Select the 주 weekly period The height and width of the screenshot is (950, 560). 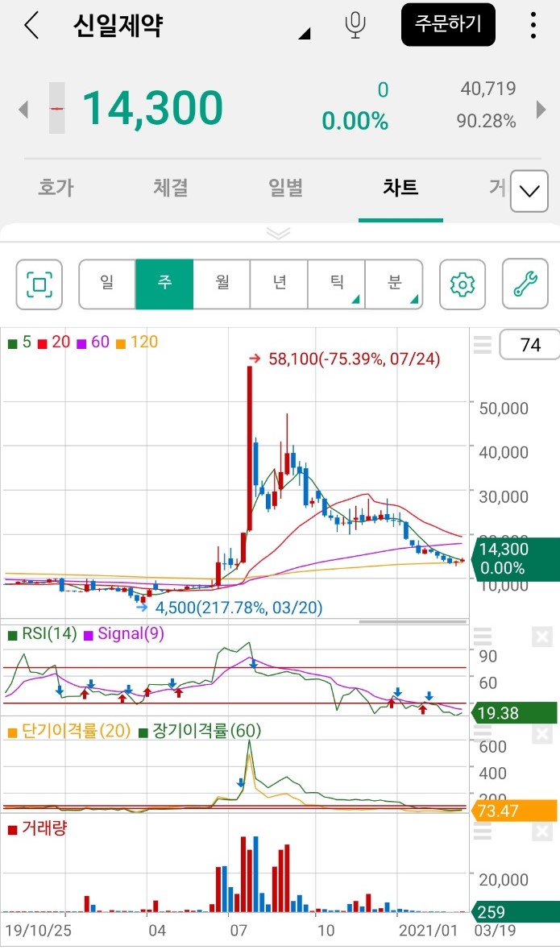[164, 284]
